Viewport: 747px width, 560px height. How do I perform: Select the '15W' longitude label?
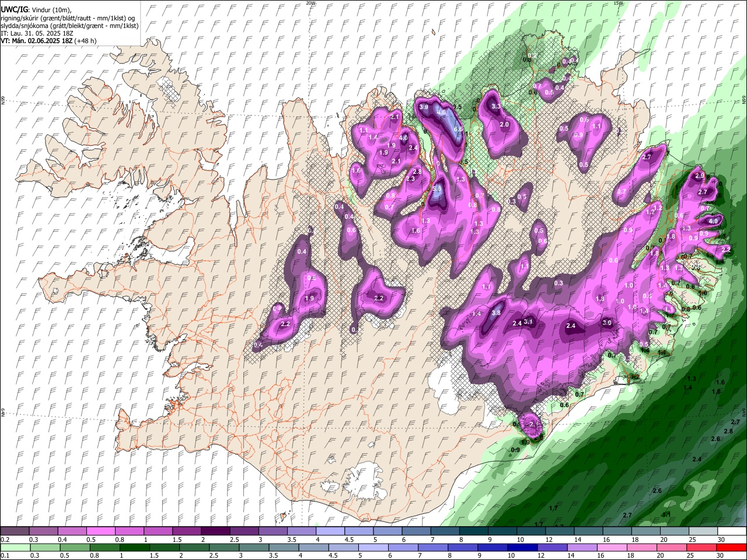pos(618,3)
